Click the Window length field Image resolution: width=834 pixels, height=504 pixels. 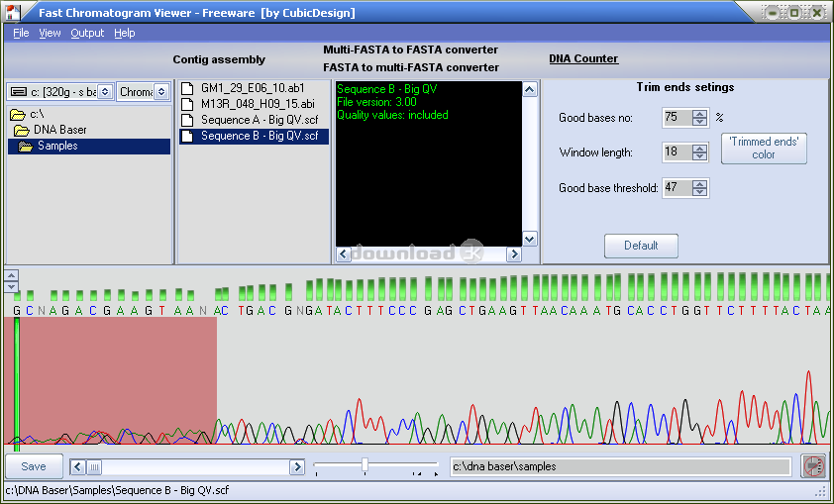(678, 152)
